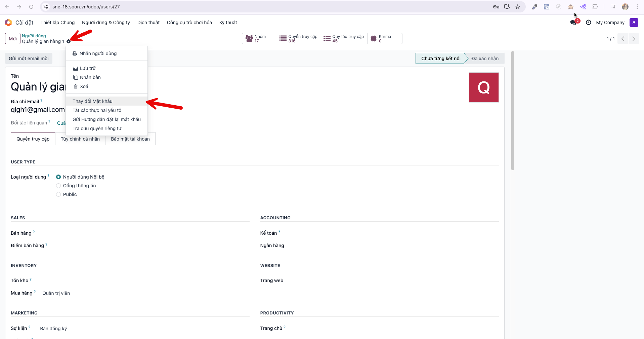Open Dịch thuật menu

click(x=148, y=23)
